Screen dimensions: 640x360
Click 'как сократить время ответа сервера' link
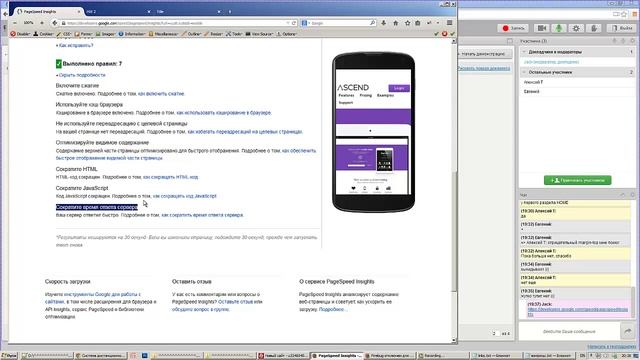pyautogui.click(x=202, y=215)
